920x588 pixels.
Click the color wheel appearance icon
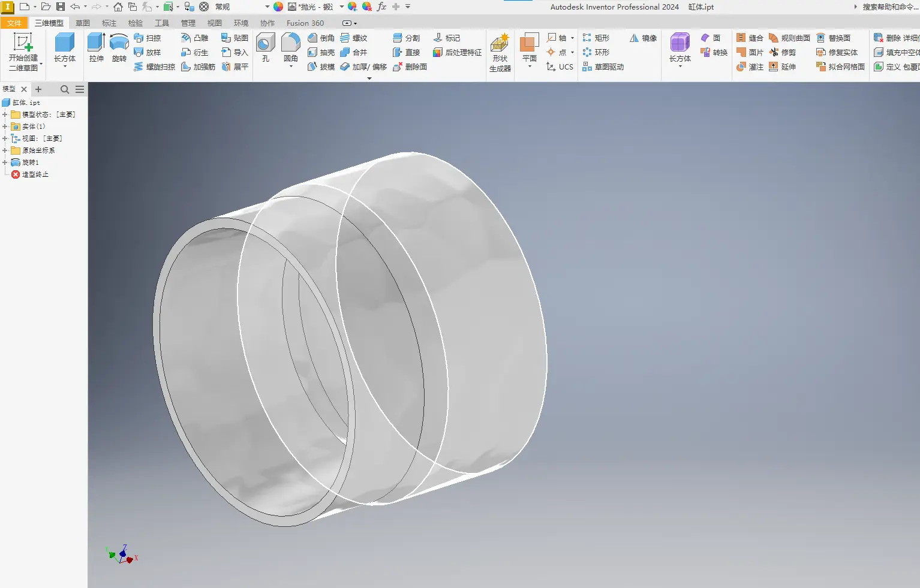(x=278, y=7)
